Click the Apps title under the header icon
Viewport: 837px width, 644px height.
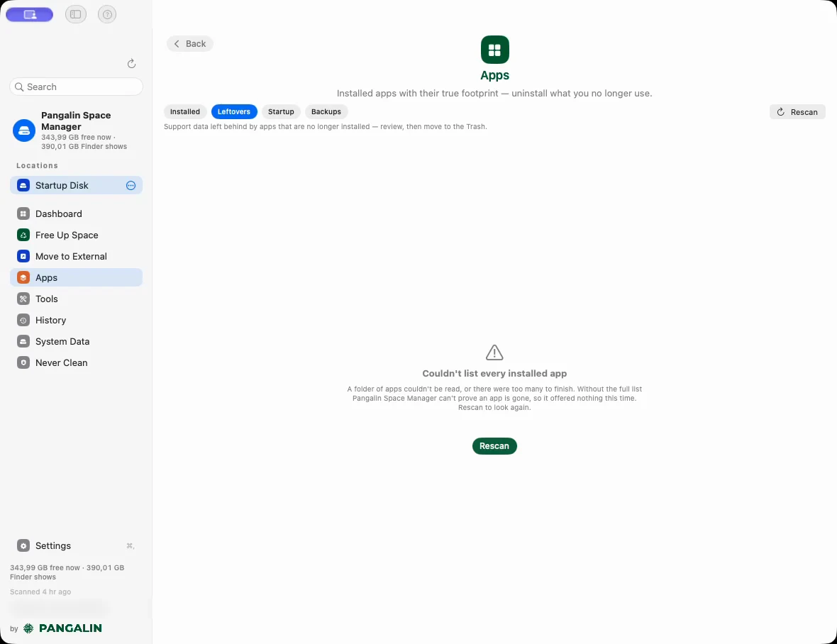[495, 75]
